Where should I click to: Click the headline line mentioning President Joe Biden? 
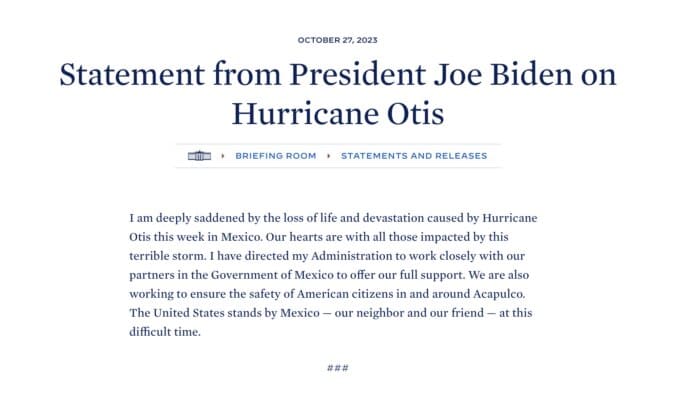point(338,74)
